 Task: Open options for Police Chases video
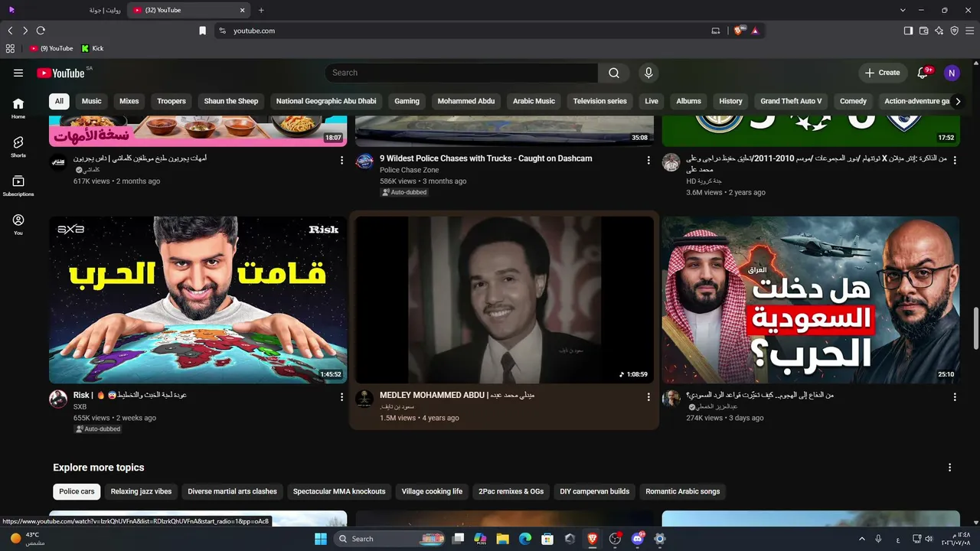point(648,160)
